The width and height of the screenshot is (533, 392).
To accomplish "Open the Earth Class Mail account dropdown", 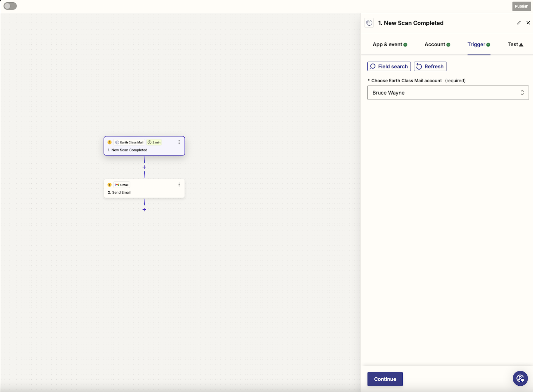I will click(448, 93).
